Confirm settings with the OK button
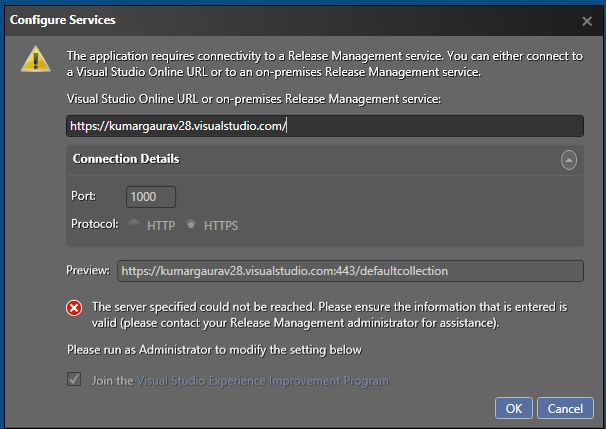This screenshot has height=429, width=606. coord(514,408)
